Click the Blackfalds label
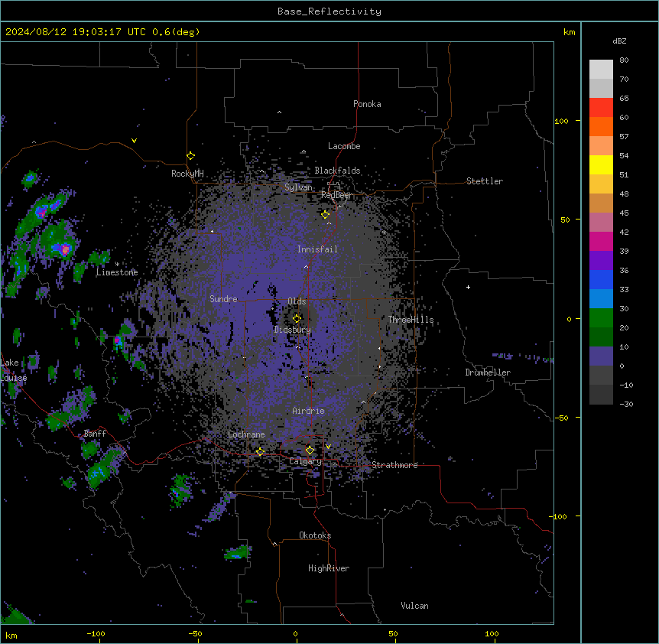 337,171
